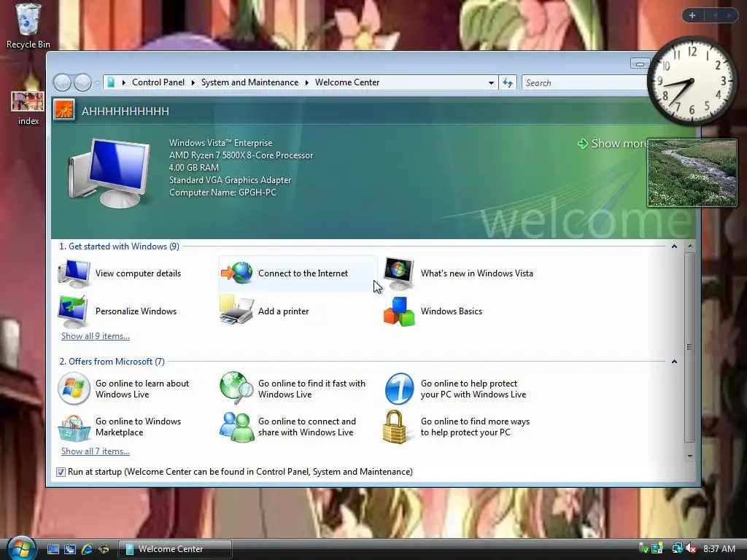This screenshot has width=747, height=560.
Task: Open the Recycle Bin desktop icon
Action: pyautogui.click(x=28, y=26)
